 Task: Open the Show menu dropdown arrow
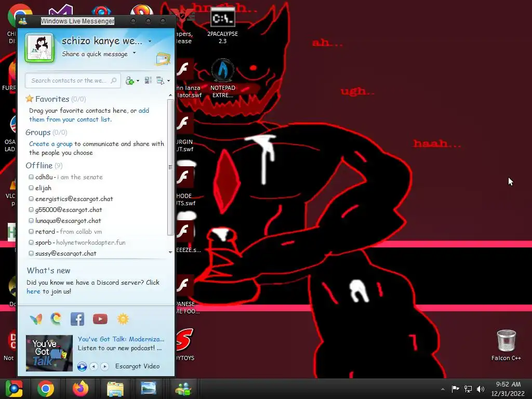(x=168, y=81)
